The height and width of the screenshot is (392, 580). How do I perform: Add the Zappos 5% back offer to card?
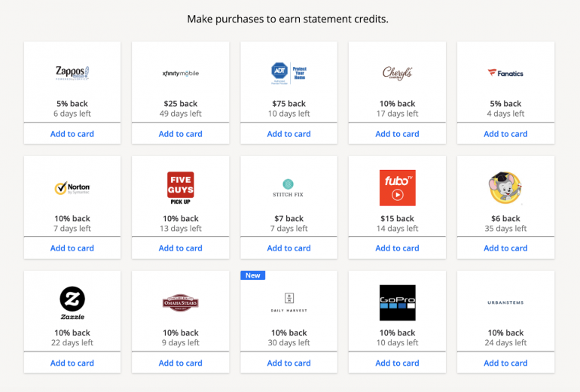click(72, 134)
